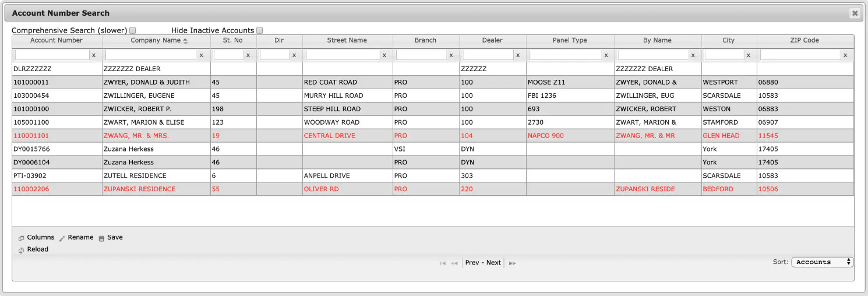This screenshot has width=868, height=296.
Task: Go to Prev page link
Action: point(472,263)
